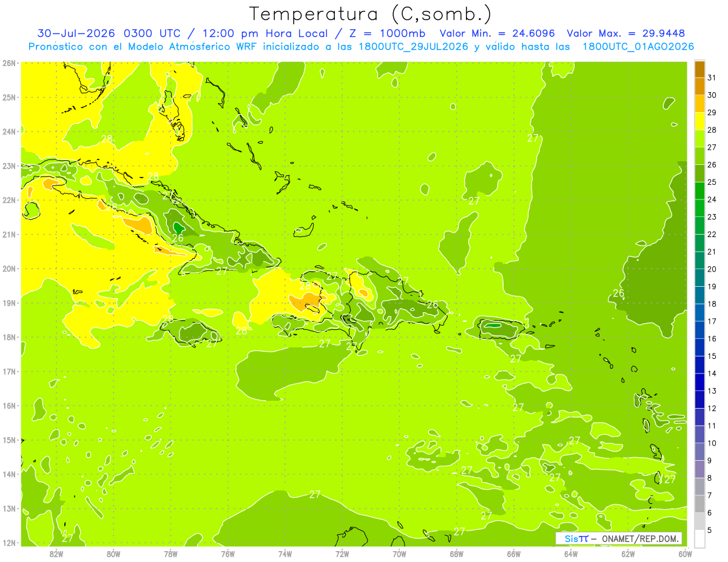Viewport: 728px width, 562px height.
Task: Click the 78W longitude label
Action: pos(170,554)
